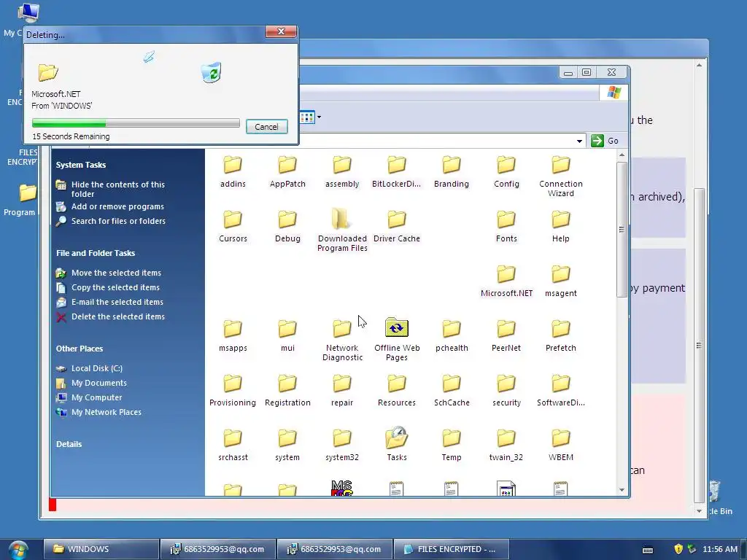Select Downloaded Program Files folder
This screenshot has width=747, height=560.
click(x=342, y=230)
